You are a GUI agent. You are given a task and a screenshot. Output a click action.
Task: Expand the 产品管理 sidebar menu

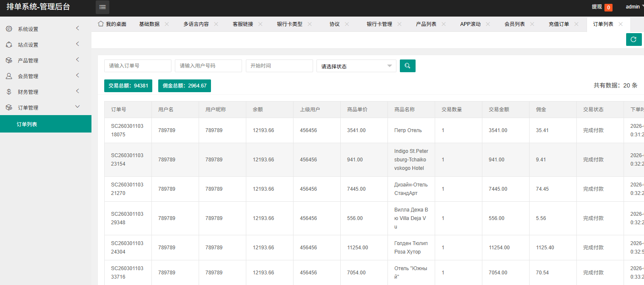click(46, 60)
